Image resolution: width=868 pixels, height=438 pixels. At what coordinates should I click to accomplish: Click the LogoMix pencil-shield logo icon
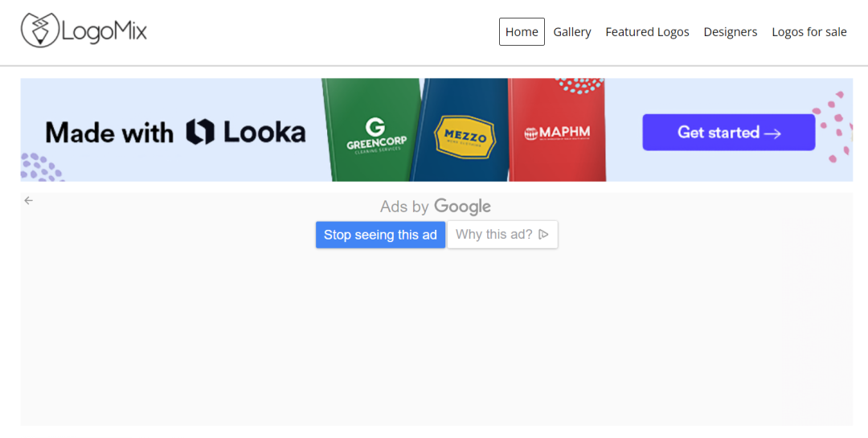point(39,31)
